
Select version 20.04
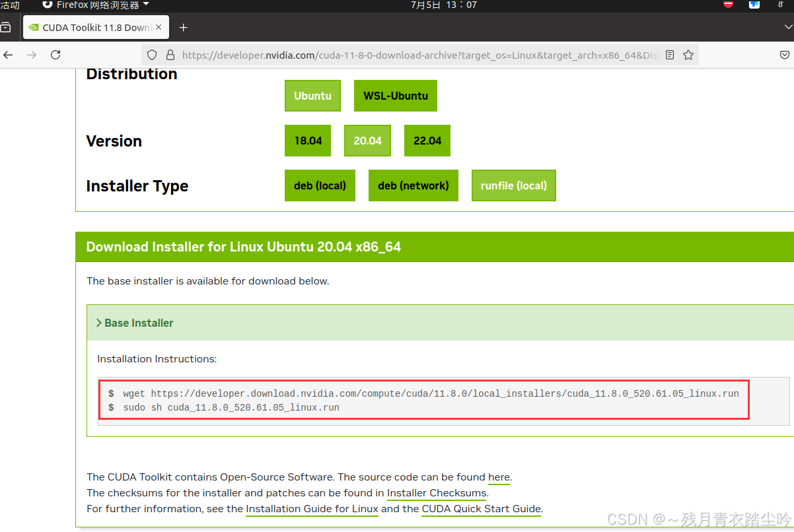(x=367, y=141)
